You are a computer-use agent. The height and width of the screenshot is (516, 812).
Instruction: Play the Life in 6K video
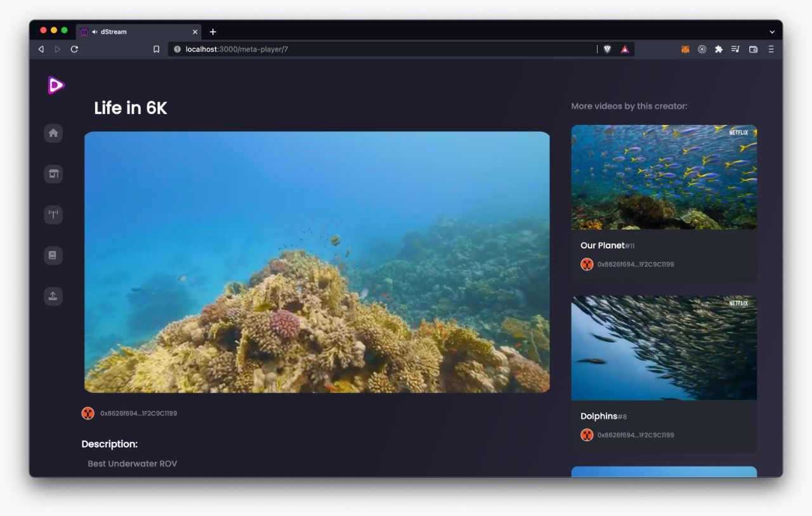coord(317,262)
